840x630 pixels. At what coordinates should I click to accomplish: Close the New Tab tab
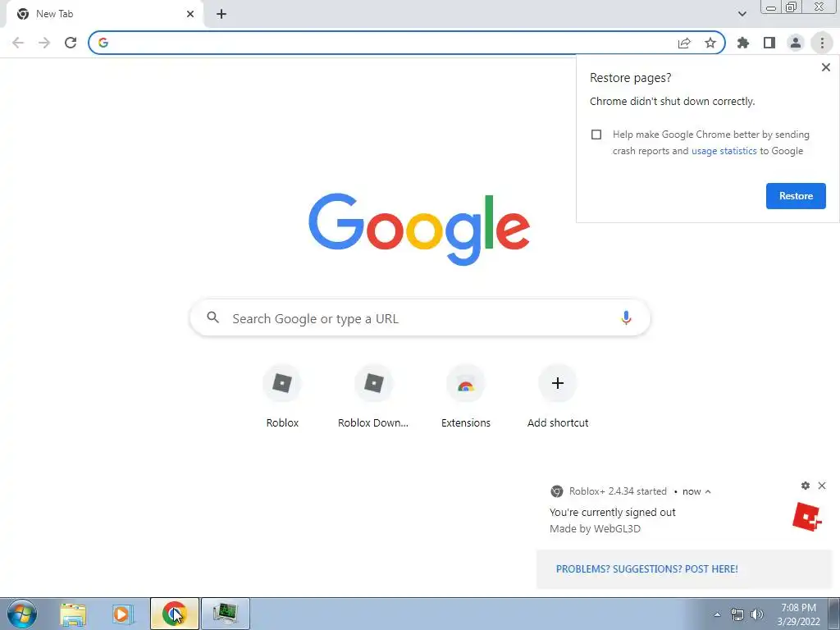click(x=190, y=14)
